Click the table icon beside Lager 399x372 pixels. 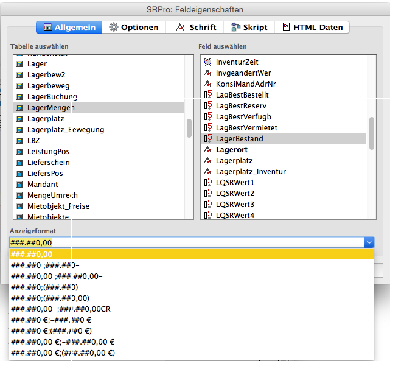(x=20, y=64)
